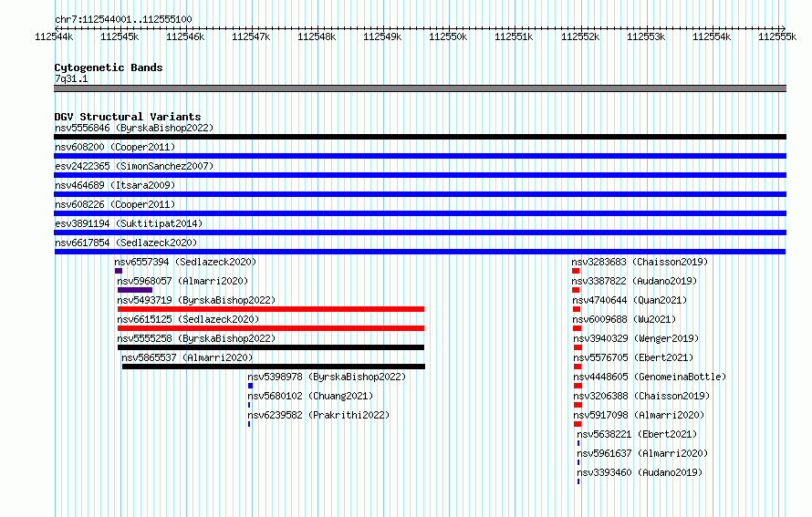Click the 7q31.1 band label
The image size is (812, 517).
(71, 78)
